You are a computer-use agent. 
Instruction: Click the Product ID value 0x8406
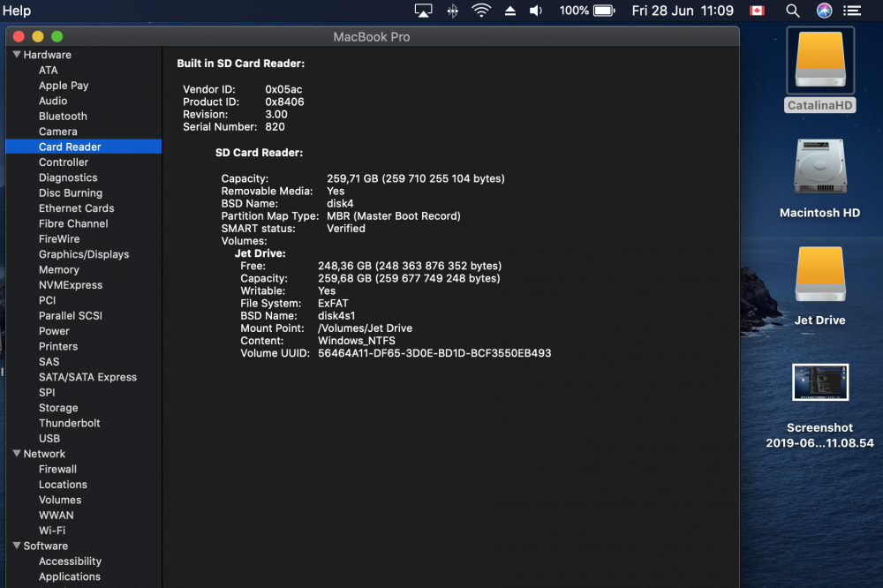coord(285,102)
